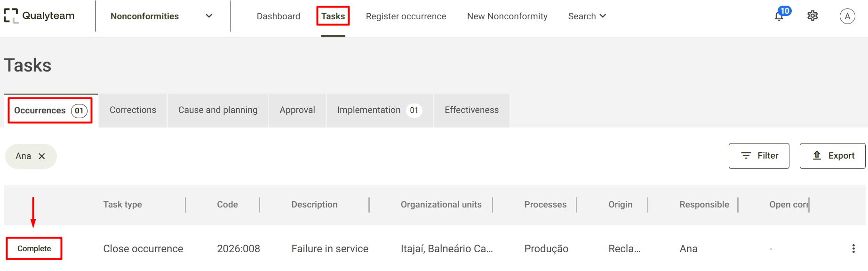Sort by the Code column header
The height and width of the screenshot is (271, 868).
(x=227, y=205)
